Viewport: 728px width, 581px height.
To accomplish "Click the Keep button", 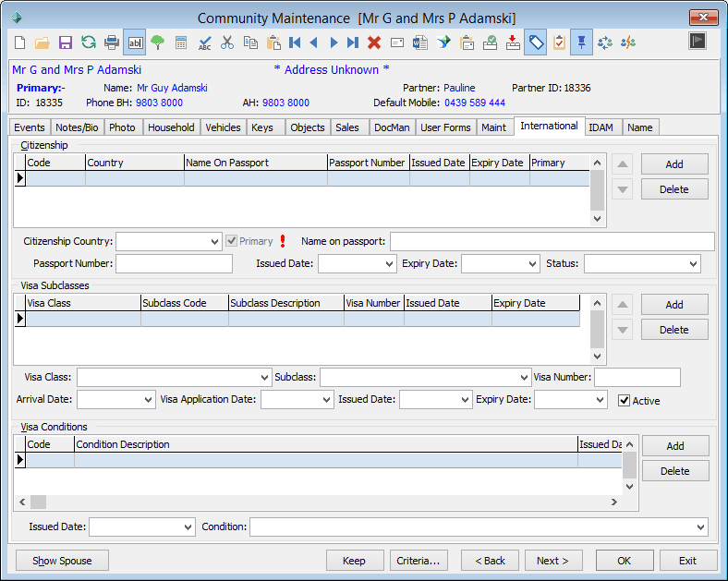I will point(355,561).
